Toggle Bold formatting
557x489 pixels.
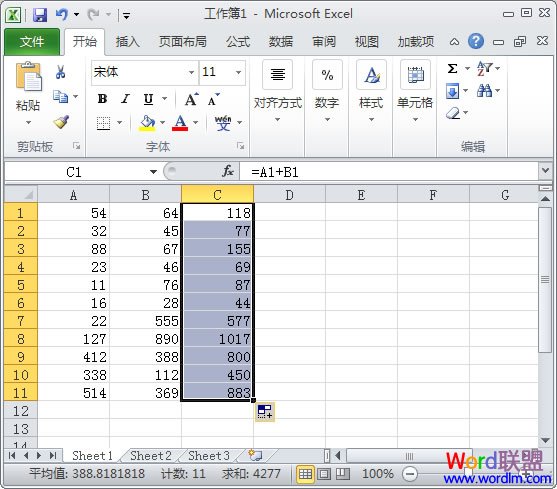103,99
